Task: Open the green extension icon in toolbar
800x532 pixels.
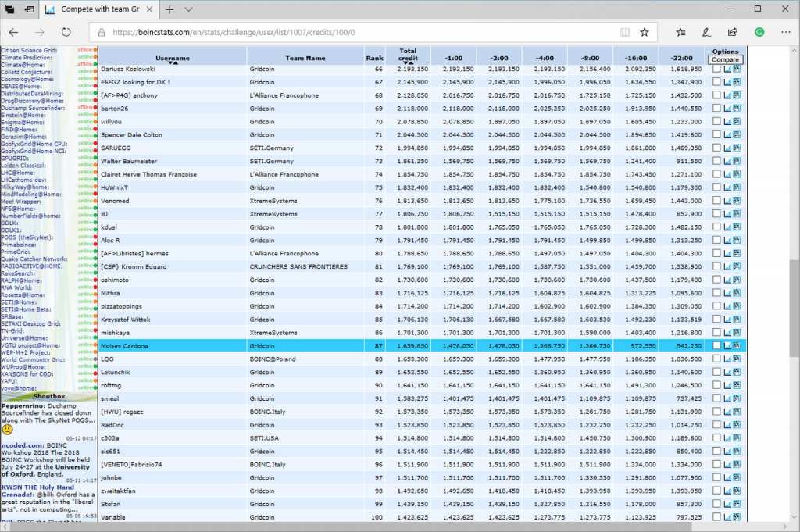Action: [759, 32]
